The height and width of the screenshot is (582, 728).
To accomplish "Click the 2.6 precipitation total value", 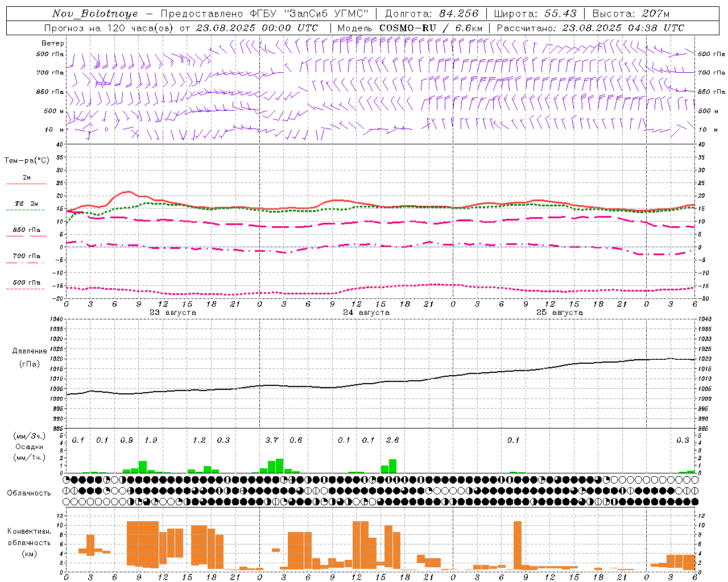I will coord(392,440).
